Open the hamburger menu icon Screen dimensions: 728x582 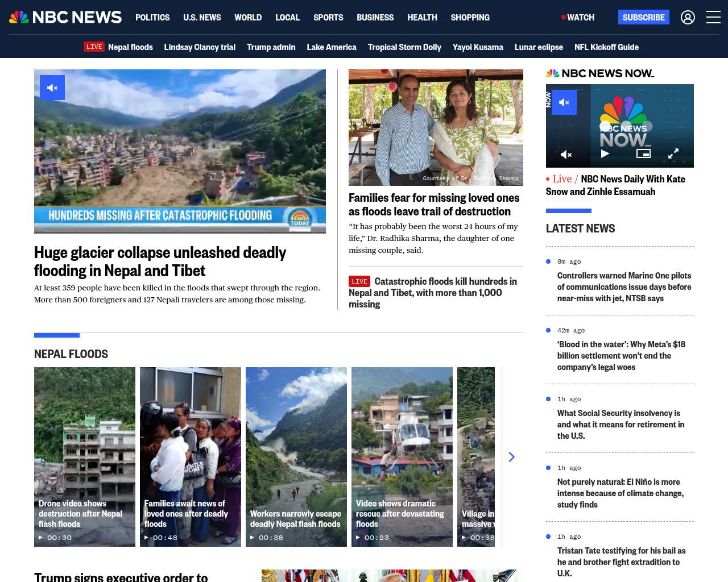[713, 18]
